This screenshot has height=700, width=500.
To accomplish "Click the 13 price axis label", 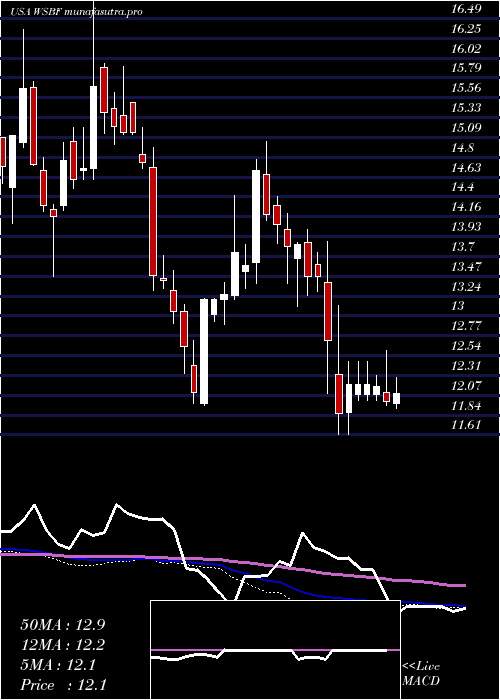I will click(458, 306).
